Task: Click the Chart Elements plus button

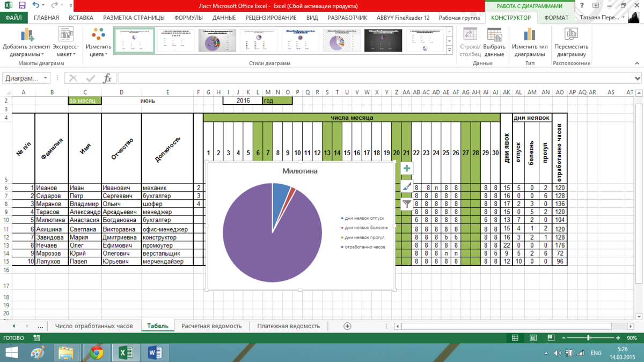Action: 407,169
